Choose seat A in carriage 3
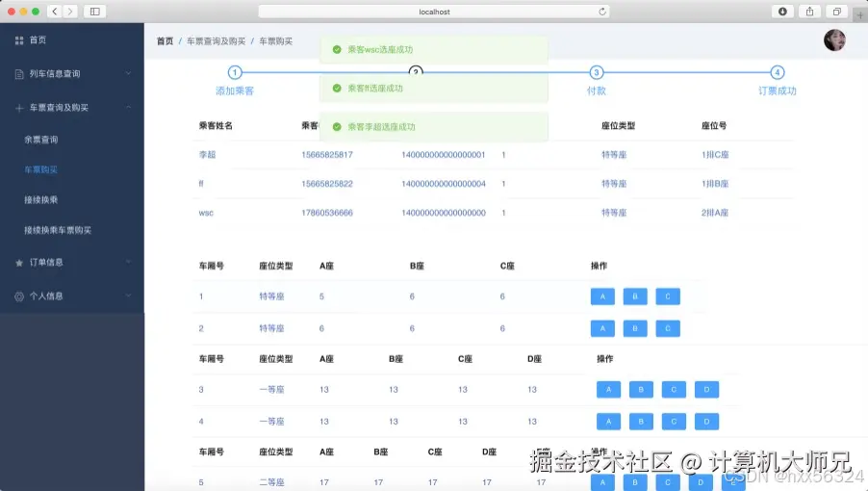The width and height of the screenshot is (868, 491). coord(608,389)
